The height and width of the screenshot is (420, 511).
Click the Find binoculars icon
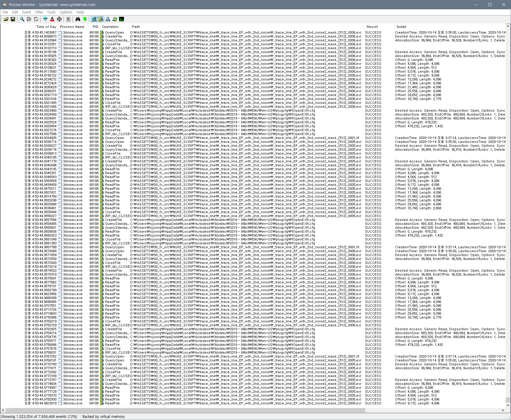point(78,19)
